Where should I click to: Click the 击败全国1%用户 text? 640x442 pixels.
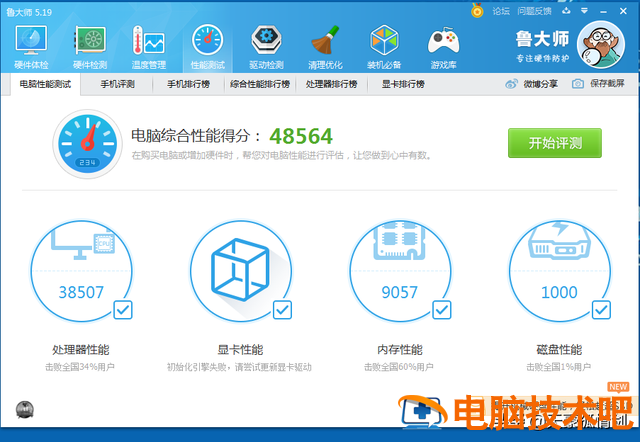click(x=558, y=367)
